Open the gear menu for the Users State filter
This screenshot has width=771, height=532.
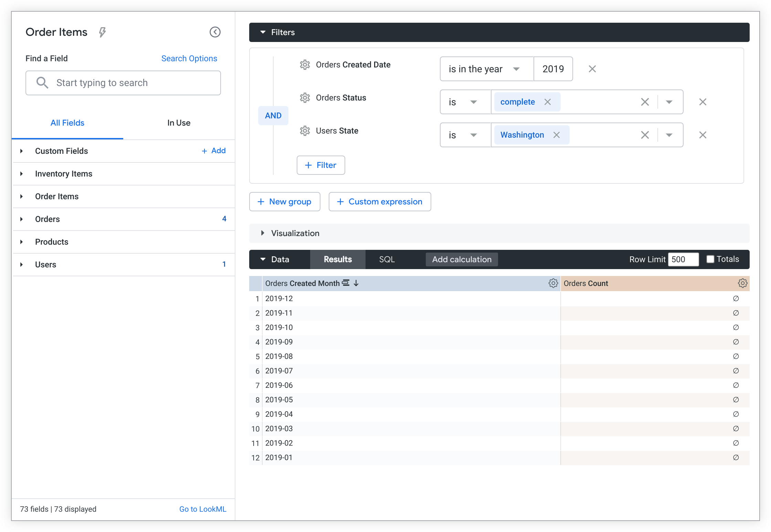305,131
